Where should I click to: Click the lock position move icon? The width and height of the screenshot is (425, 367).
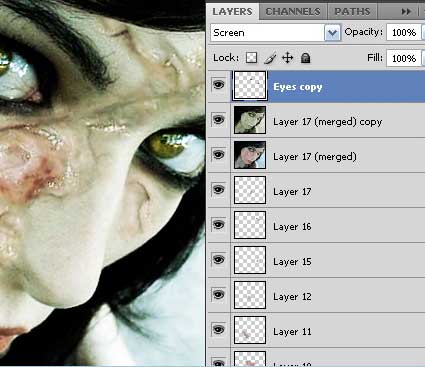click(287, 58)
